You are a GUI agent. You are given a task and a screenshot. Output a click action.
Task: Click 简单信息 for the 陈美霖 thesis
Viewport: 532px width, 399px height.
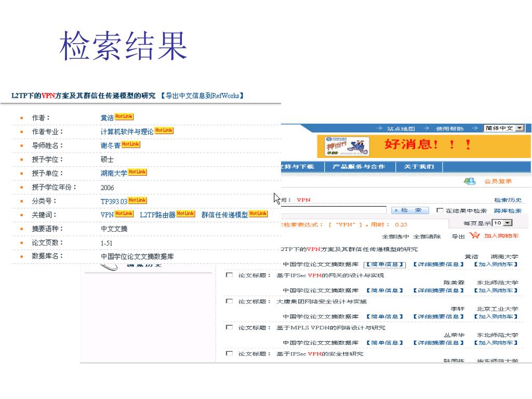[384, 290]
